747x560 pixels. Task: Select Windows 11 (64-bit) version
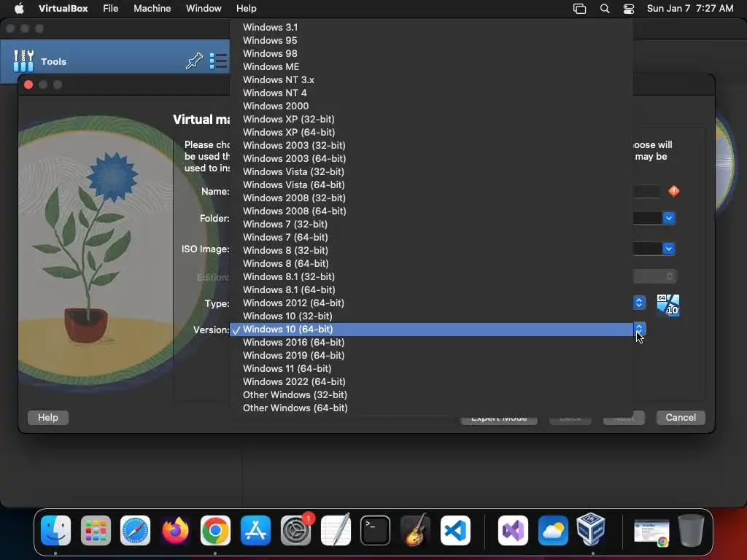[432, 368]
